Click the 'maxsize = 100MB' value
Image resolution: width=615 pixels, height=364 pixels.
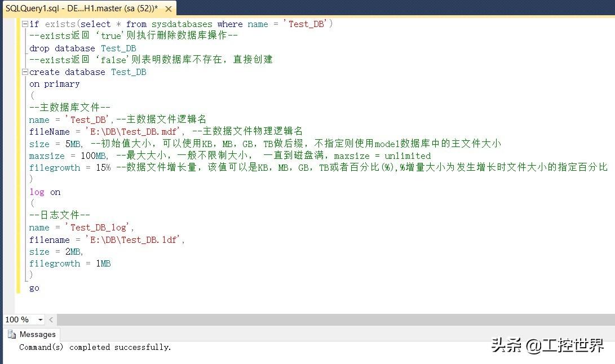(68, 156)
